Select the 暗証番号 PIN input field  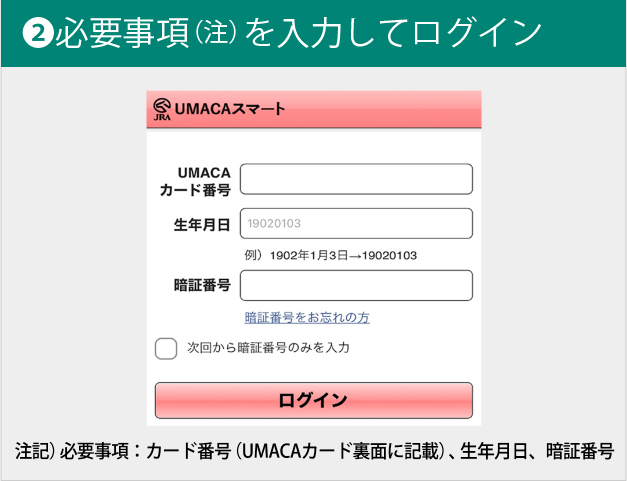click(x=356, y=286)
